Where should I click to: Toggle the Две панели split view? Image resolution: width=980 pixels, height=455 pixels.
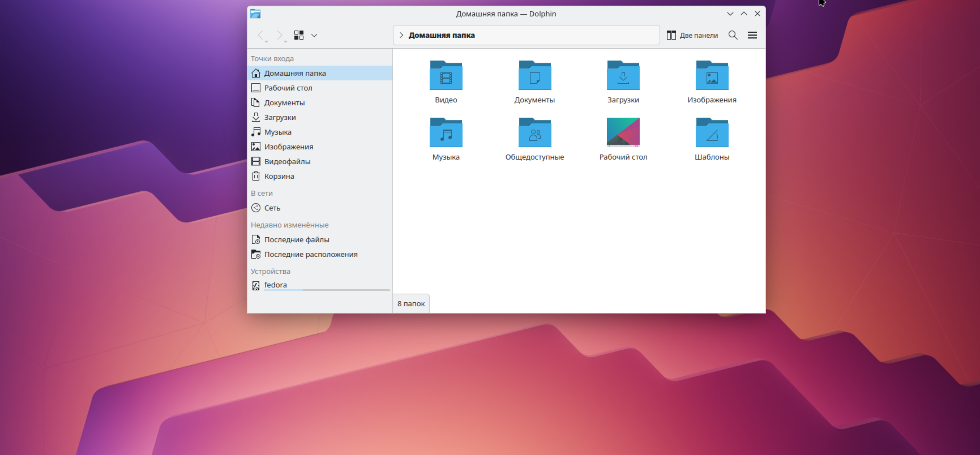(692, 35)
